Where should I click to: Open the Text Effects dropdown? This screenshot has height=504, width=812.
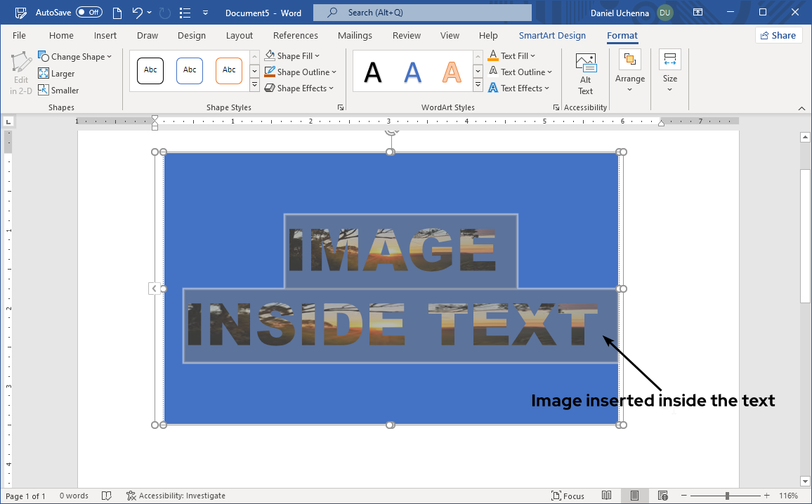[x=520, y=88]
